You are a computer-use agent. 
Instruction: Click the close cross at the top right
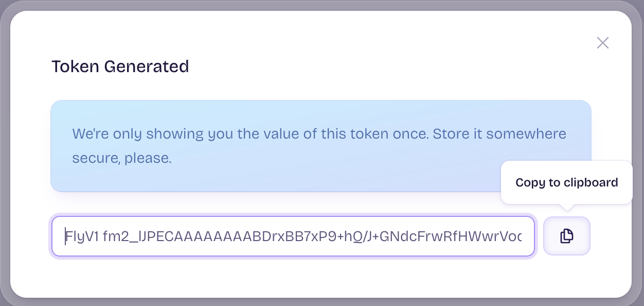(602, 43)
